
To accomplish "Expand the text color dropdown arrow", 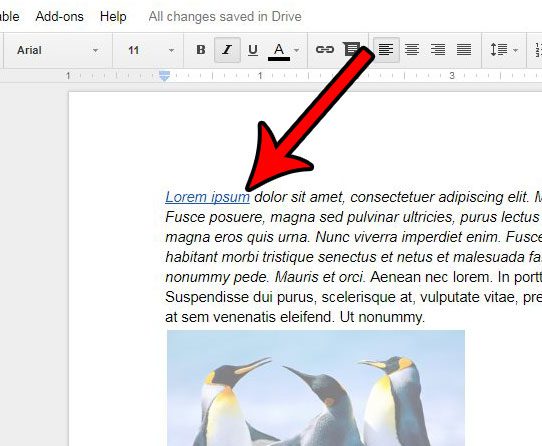I will coord(297,50).
